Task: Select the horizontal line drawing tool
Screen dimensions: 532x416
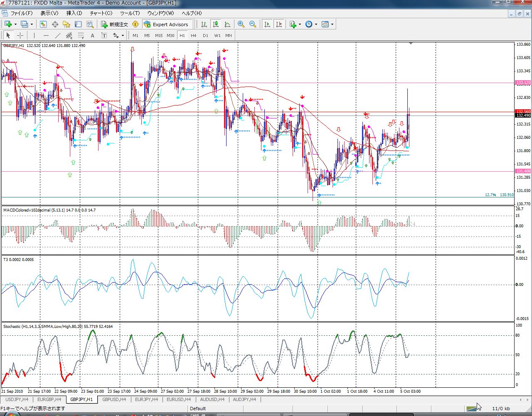Action: click(x=46, y=36)
